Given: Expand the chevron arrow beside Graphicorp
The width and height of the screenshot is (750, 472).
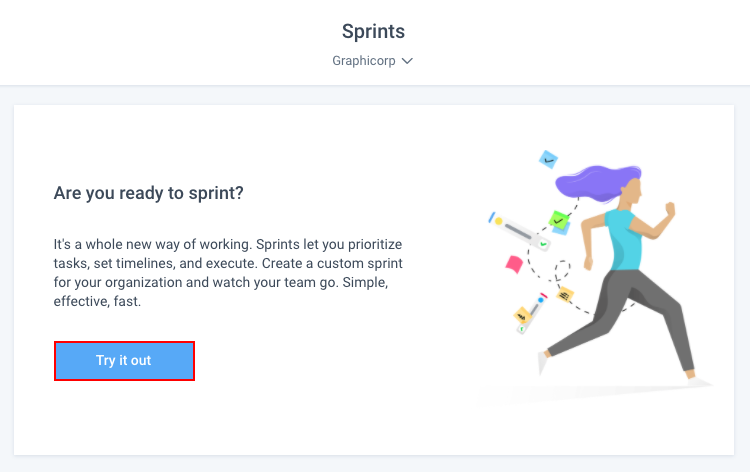Looking at the screenshot, I should click(x=407, y=61).
